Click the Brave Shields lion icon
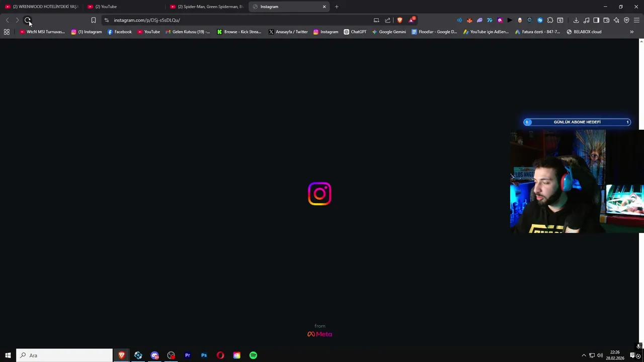Viewport: 644px width, 362px height. 399,20
